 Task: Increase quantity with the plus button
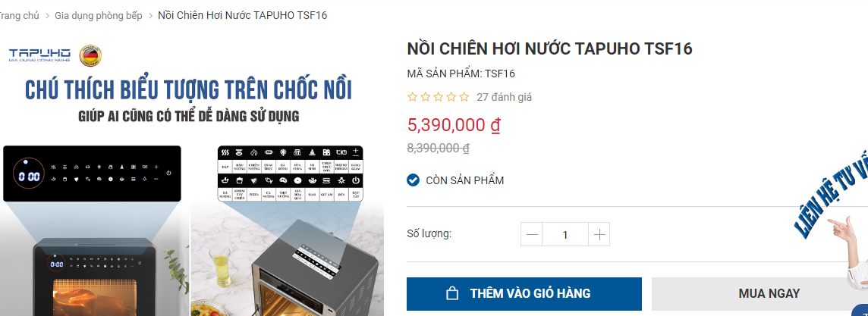599,235
